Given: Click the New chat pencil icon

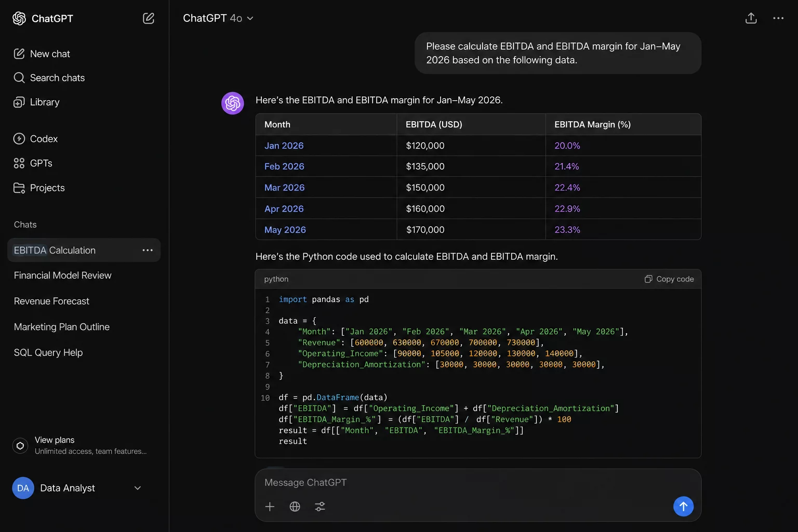Looking at the screenshot, I should pyautogui.click(x=19, y=54).
